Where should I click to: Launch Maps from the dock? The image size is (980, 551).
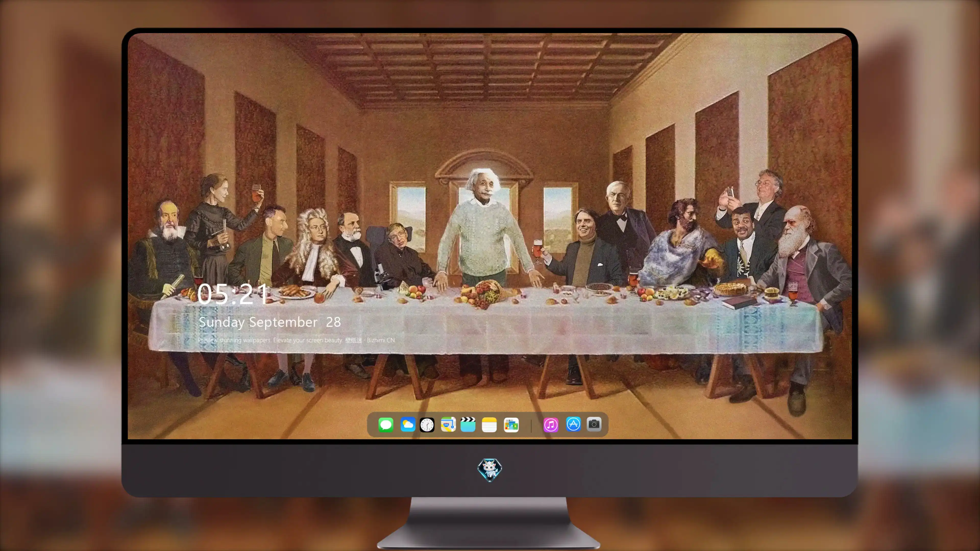tap(448, 425)
